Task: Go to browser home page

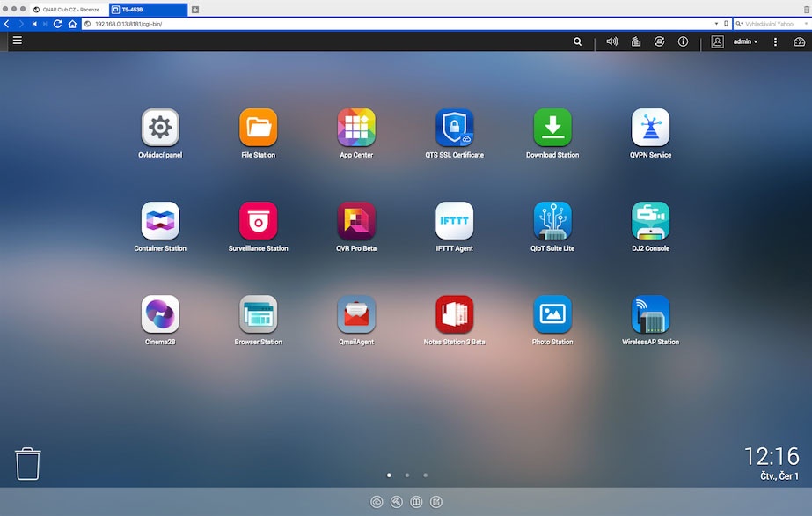Action: [x=72, y=24]
